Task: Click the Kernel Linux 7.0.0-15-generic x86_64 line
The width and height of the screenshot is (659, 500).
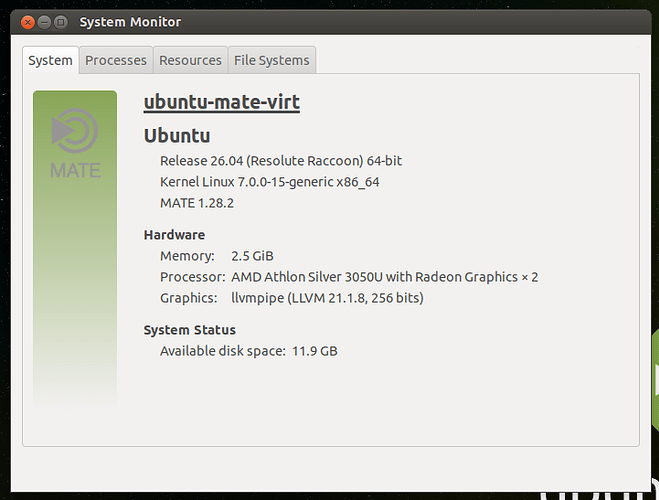Action: 269,182
